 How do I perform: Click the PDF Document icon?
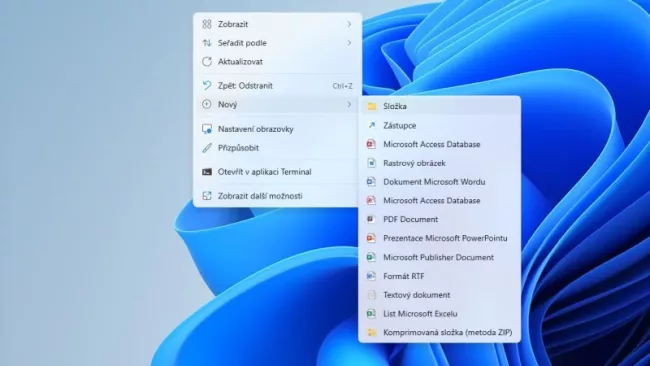(371, 219)
